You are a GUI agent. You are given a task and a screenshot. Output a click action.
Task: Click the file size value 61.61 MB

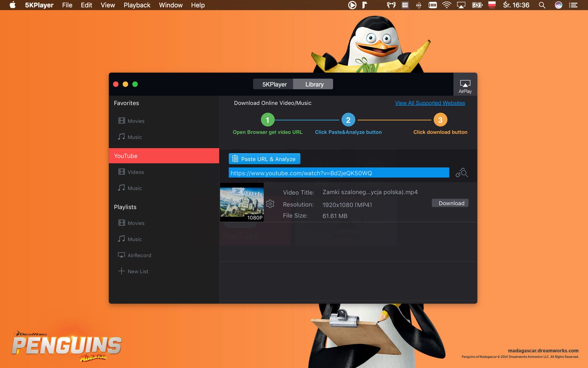click(335, 216)
